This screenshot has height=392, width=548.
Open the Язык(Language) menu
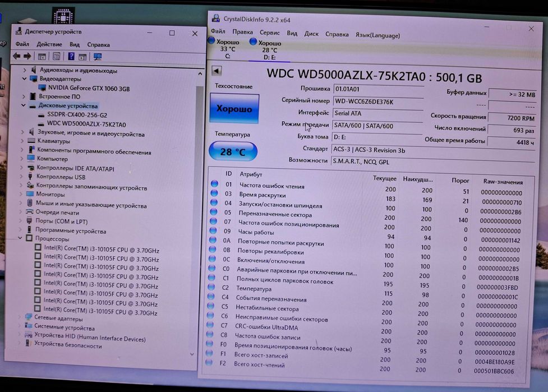point(377,35)
